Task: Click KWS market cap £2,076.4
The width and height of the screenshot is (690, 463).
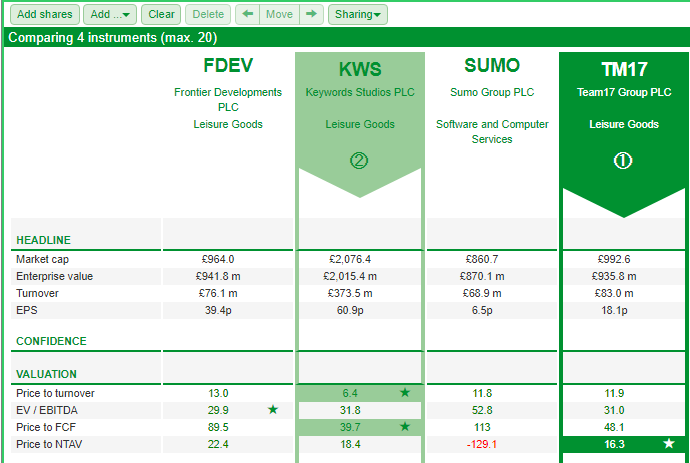Action: tap(350, 259)
